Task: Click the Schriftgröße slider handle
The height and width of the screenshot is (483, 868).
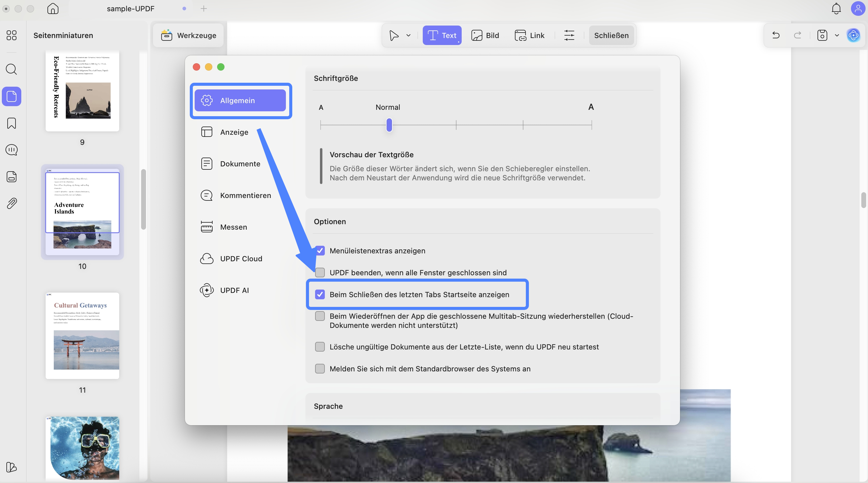Action: 389,125
